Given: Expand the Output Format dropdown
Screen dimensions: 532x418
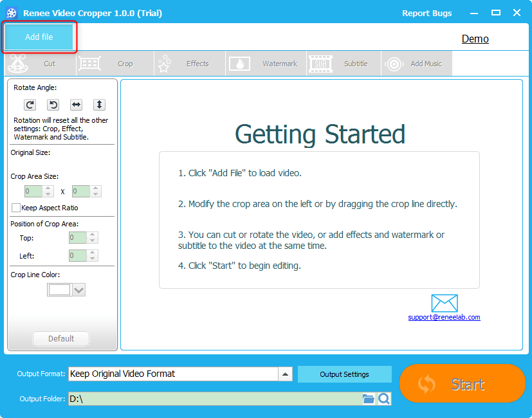Looking at the screenshot, I should pyautogui.click(x=286, y=374).
